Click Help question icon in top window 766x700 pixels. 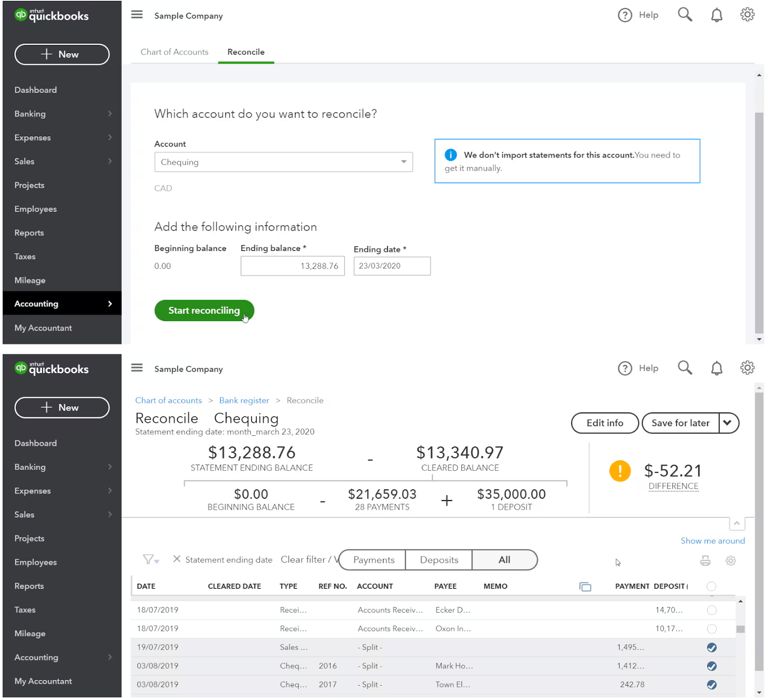point(625,15)
